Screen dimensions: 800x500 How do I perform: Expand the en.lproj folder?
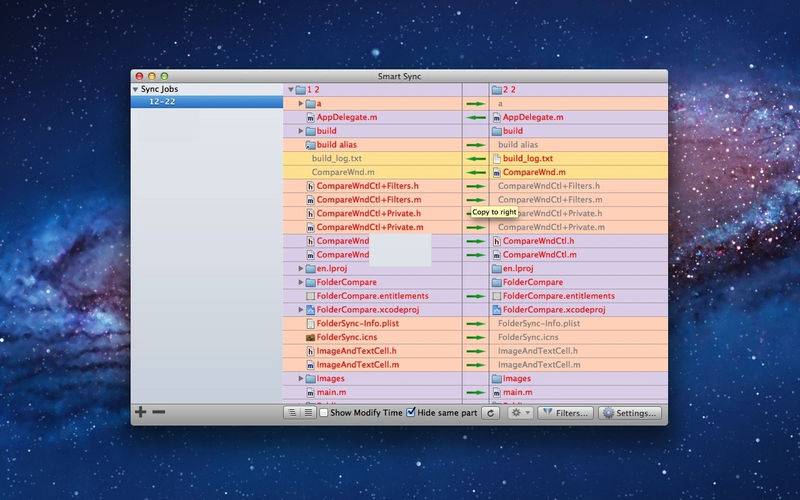click(x=301, y=269)
